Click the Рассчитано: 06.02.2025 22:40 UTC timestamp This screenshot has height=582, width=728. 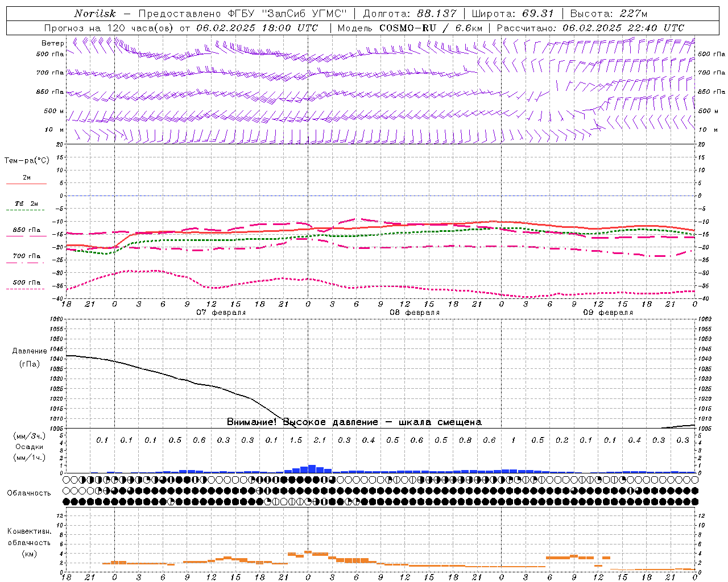590,28
